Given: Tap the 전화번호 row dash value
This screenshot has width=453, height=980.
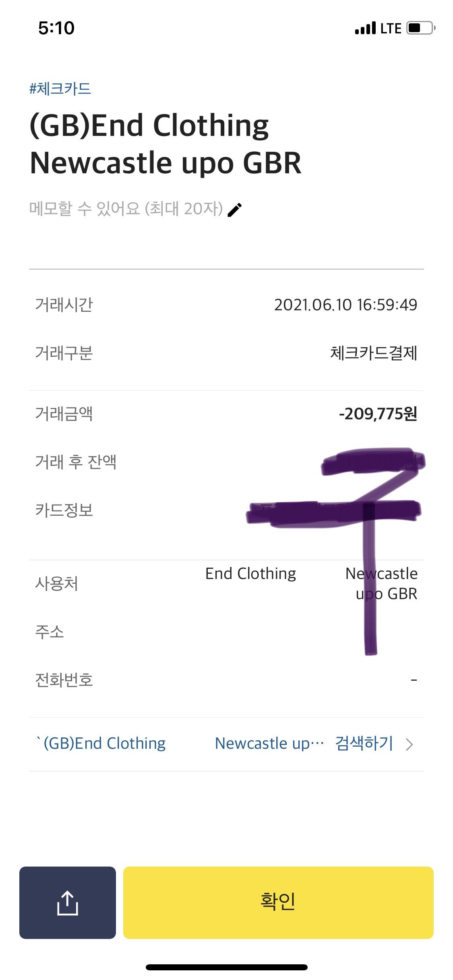Looking at the screenshot, I should tap(414, 680).
